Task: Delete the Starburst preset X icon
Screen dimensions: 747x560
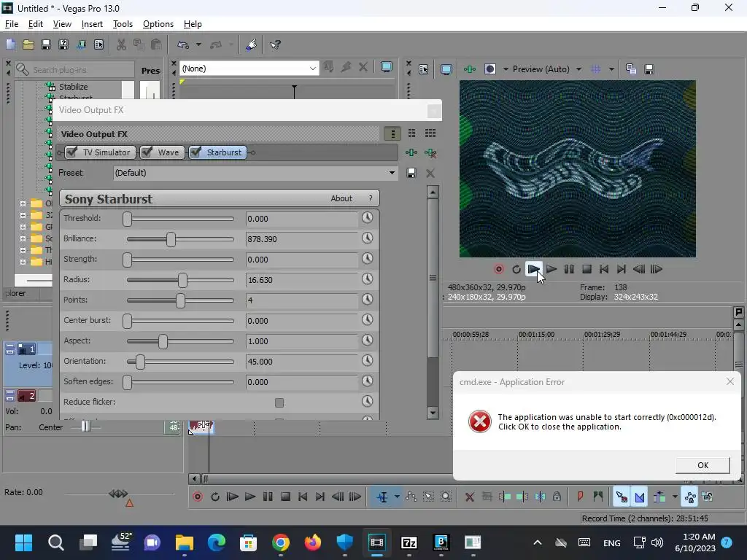Action: tap(430, 173)
